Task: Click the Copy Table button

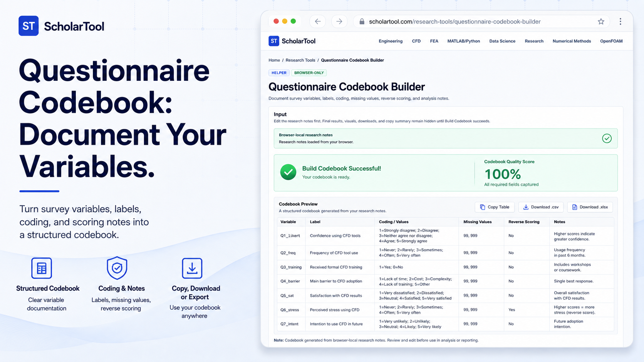Action: (x=495, y=207)
